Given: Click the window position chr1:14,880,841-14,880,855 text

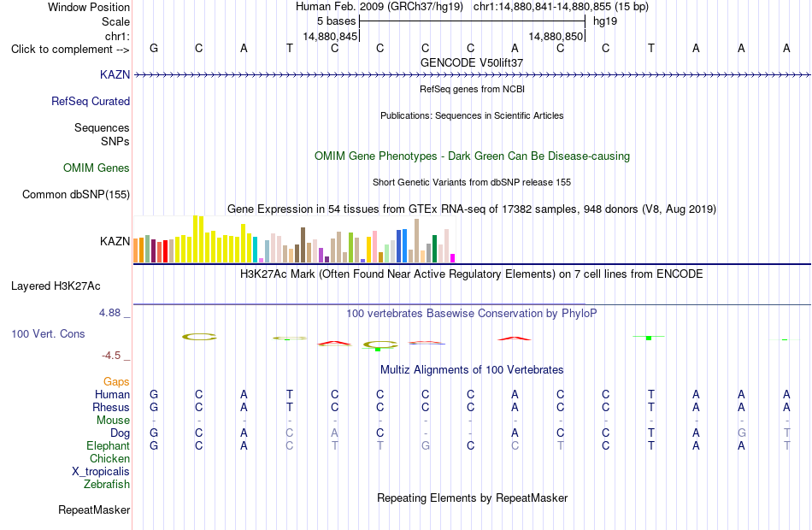Looking at the screenshot, I should tap(561, 7).
